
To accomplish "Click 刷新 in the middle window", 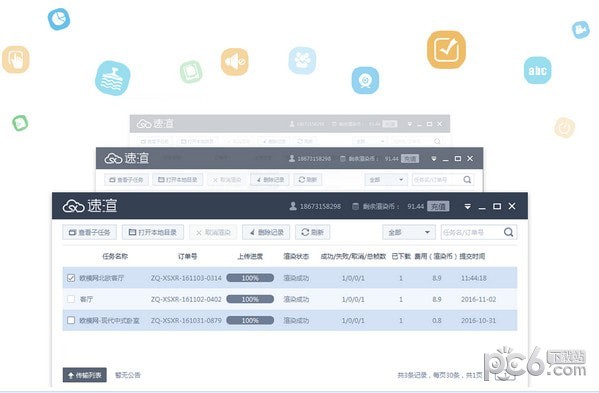I will pos(308,180).
